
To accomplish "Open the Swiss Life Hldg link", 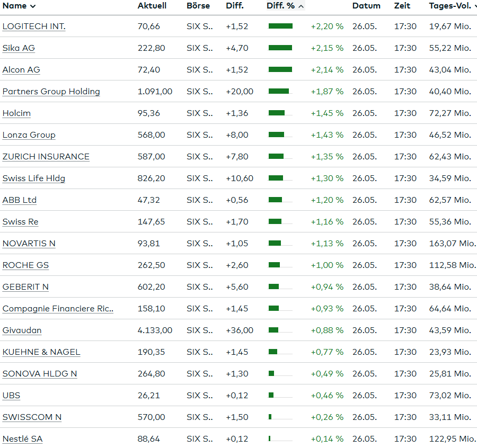I will point(34,178).
